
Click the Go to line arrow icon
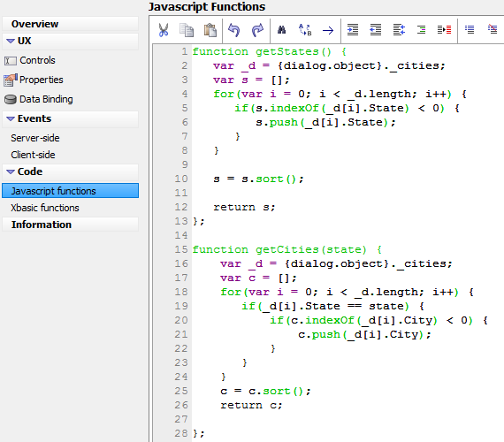point(328,31)
